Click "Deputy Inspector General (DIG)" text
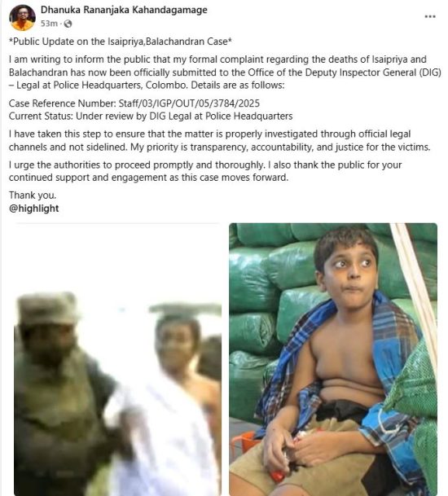This screenshot has width=448, height=496. point(373,72)
